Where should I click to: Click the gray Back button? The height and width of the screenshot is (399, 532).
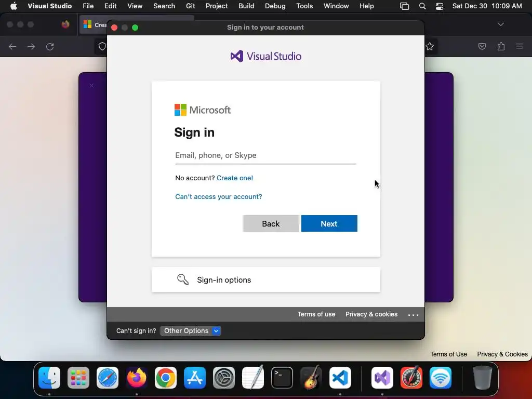pos(271,223)
